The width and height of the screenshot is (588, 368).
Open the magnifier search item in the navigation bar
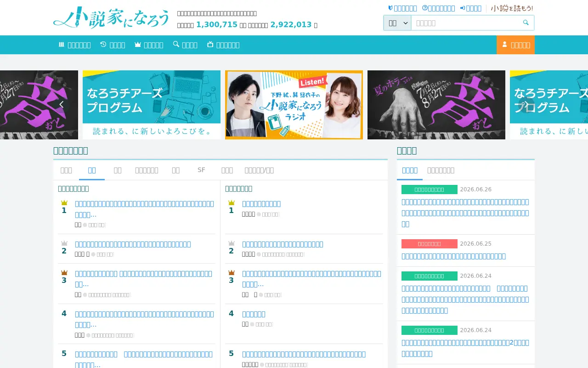click(185, 45)
